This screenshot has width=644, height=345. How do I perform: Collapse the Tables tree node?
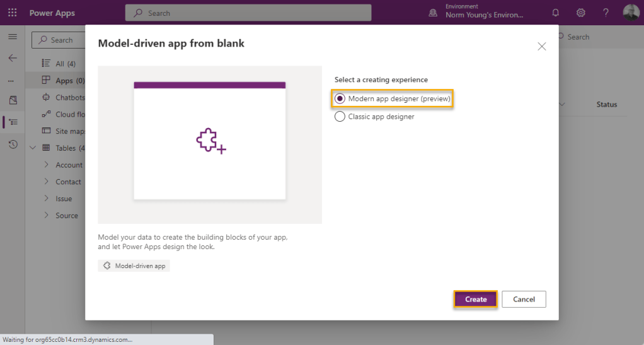(x=33, y=148)
